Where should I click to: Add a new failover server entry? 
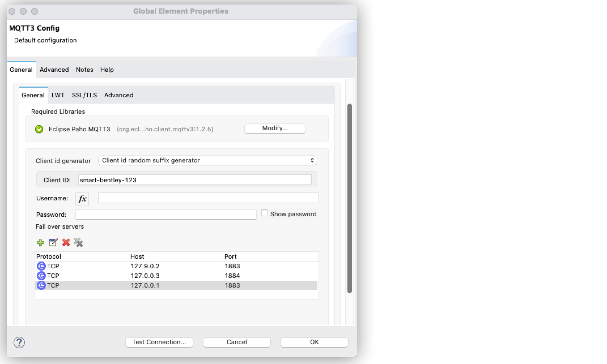click(x=41, y=243)
